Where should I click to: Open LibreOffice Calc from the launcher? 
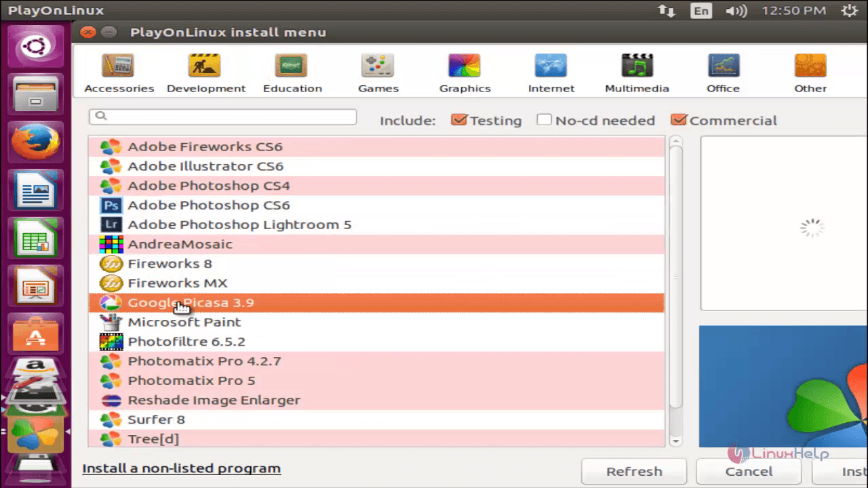pyautogui.click(x=35, y=239)
